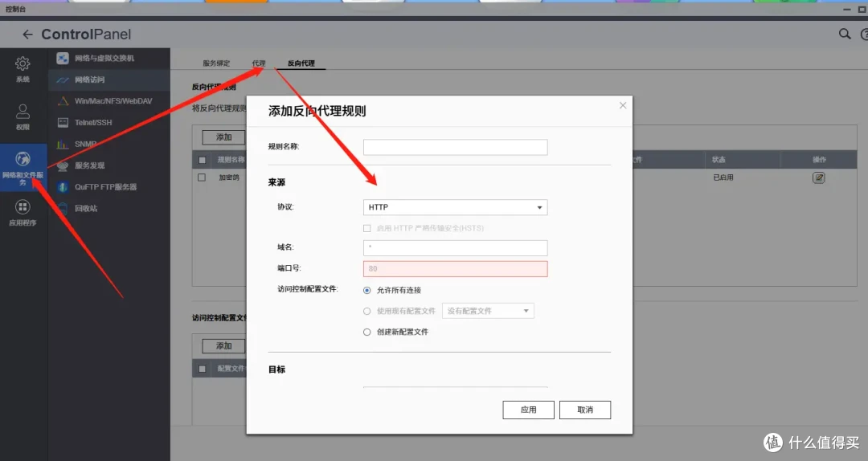Click the 操作 column header
Viewport: 868px width, 461px height.
[819, 159]
